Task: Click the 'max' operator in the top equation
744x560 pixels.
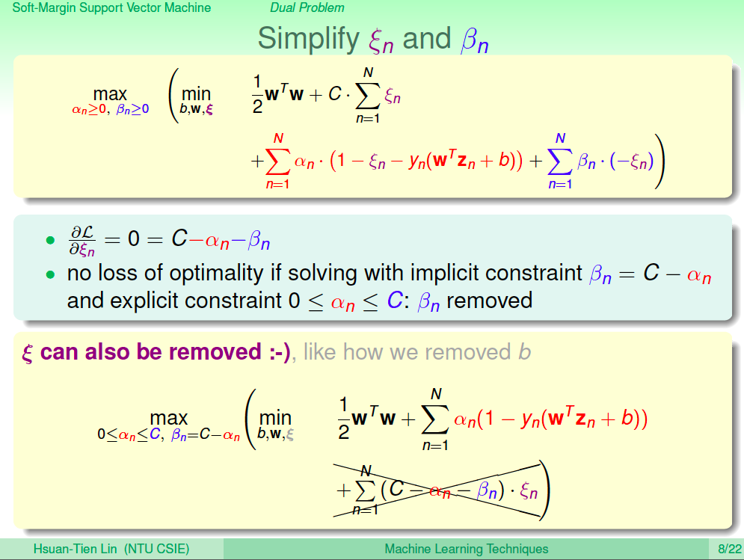Action: (x=110, y=94)
